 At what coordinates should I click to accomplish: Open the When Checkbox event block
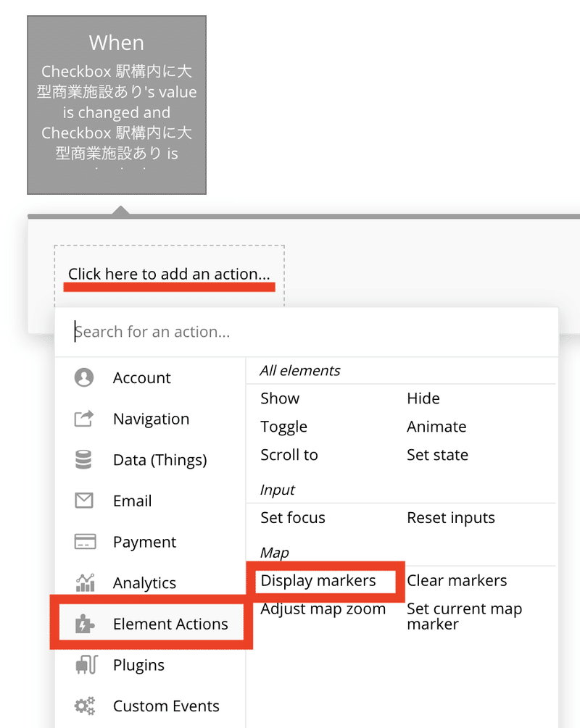117,105
